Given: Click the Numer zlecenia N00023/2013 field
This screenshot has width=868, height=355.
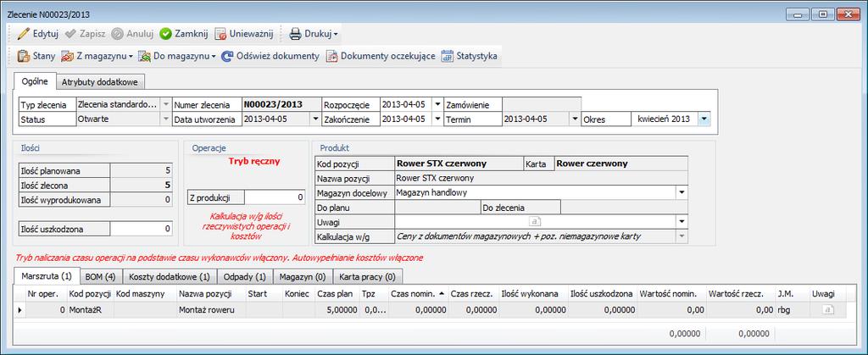Looking at the screenshot, I should pyautogui.click(x=281, y=104).
